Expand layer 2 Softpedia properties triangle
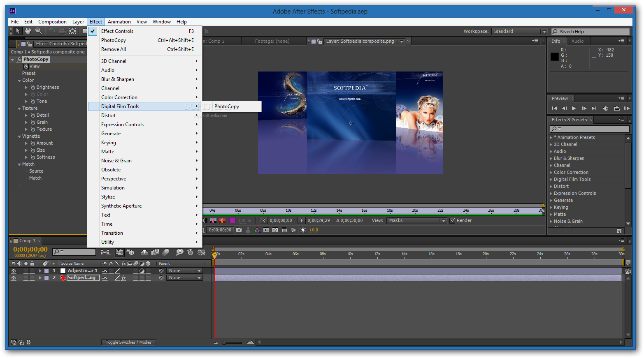The width and height of the screenshot is (644, 358). [x=40, y=278]
